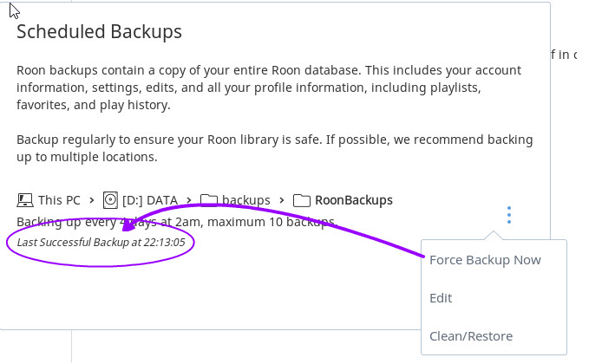Open the three-dot backup options menu
The width and height of the screenshot is (615, 364).
[x=508, y=215]
